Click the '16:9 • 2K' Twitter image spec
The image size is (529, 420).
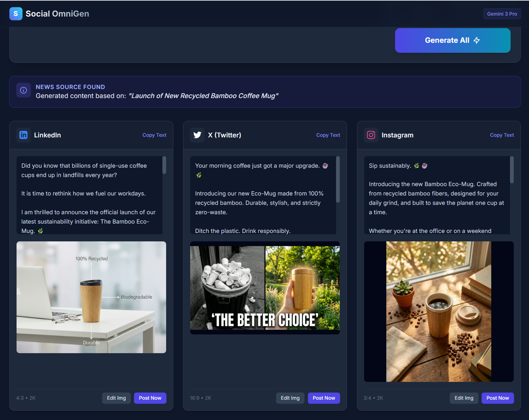coord(200,398)
